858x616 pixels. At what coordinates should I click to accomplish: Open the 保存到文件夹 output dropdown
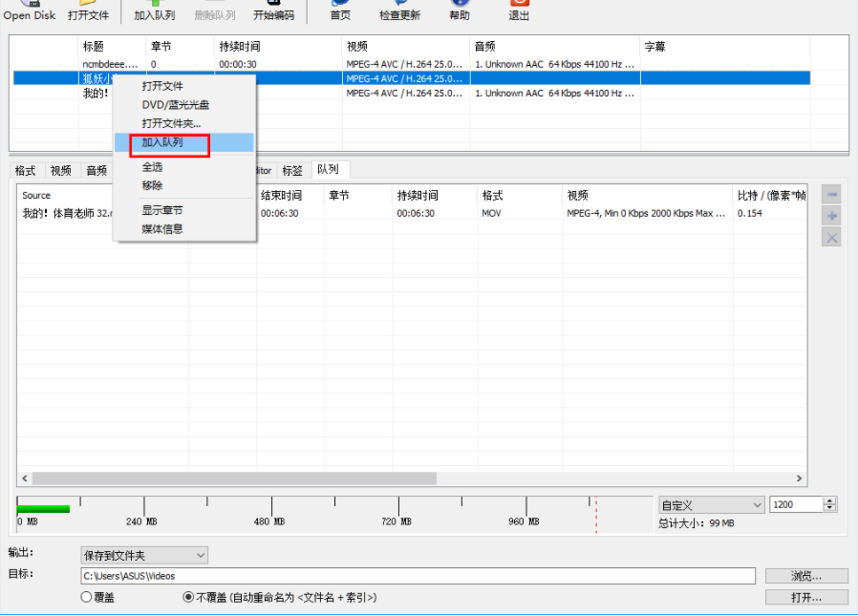coord(143,555)
